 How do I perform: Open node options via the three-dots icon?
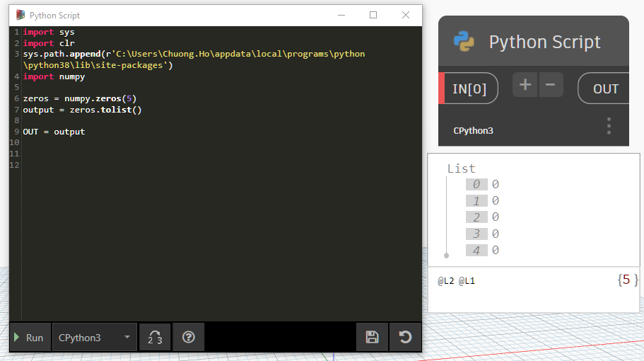[609, 127]
